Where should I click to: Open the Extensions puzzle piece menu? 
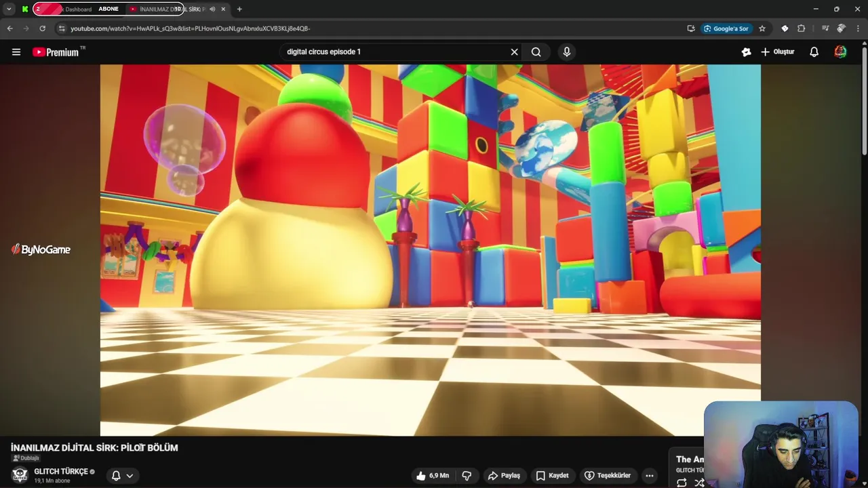tap(802, 28)
